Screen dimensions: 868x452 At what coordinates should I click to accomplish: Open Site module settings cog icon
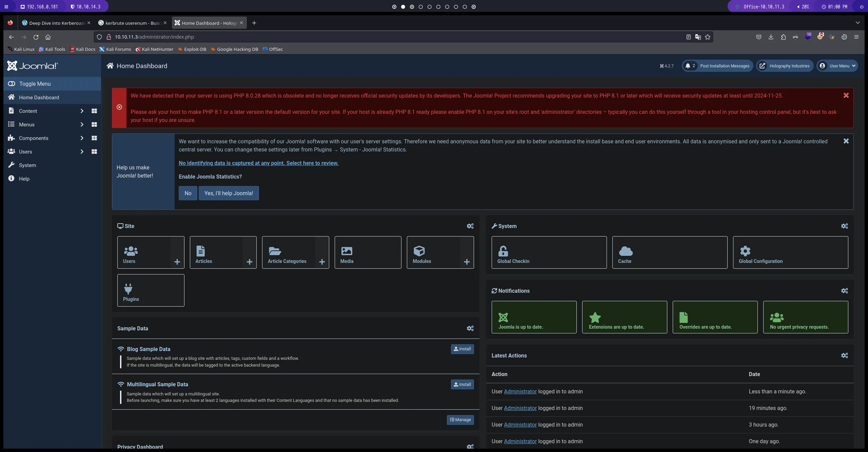click(470, 226)
